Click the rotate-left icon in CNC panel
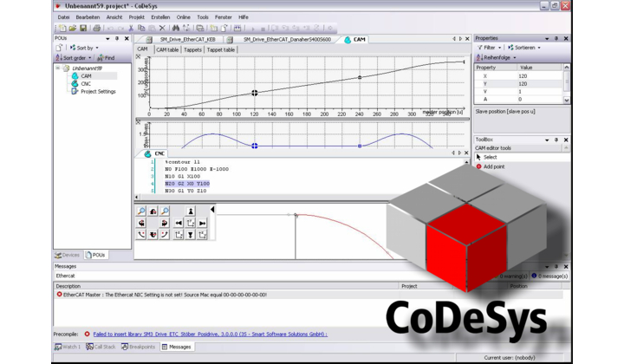The image size is (624, 364). 141,223
